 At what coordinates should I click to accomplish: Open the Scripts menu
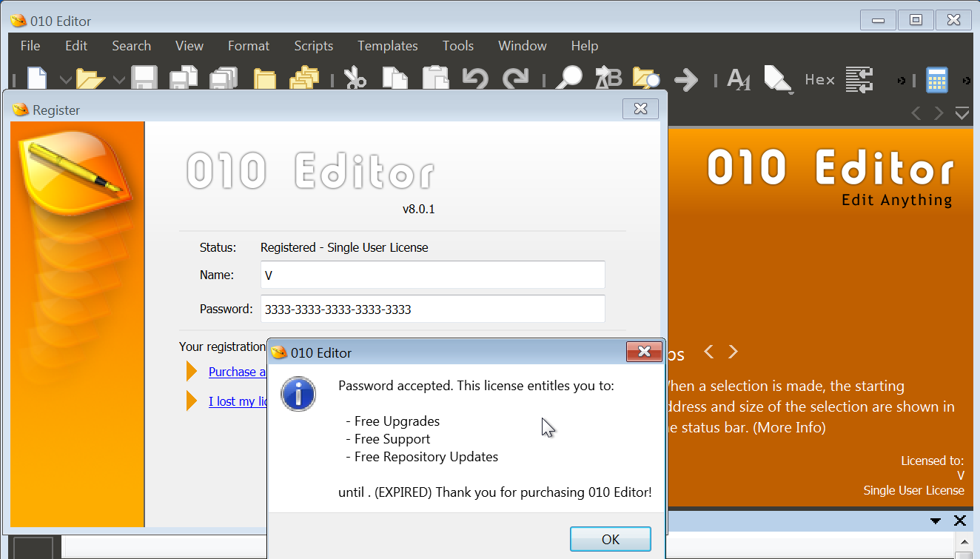pyautogui.click(x=314, y=46)
